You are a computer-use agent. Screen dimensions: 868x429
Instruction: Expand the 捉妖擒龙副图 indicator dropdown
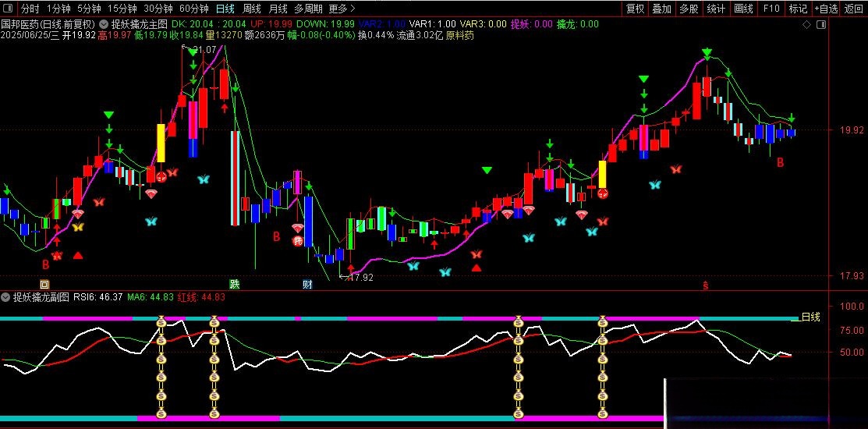point(5,297)
